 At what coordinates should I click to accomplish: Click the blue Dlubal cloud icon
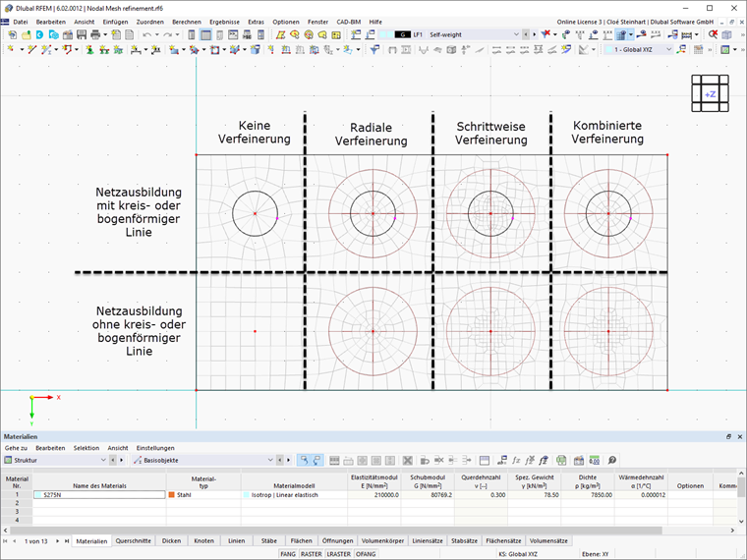tap(39, 34)
